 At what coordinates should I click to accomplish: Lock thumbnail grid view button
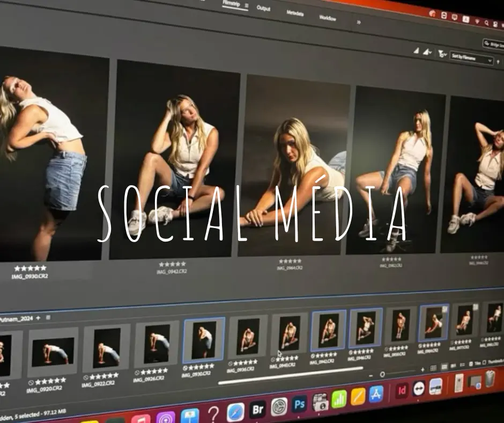coord(433,368)
